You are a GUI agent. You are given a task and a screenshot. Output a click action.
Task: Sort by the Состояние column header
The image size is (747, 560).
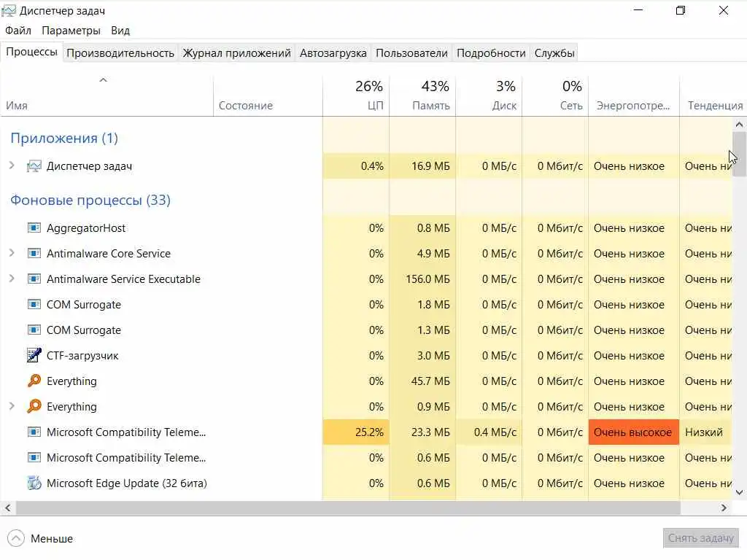click(268, 96)
